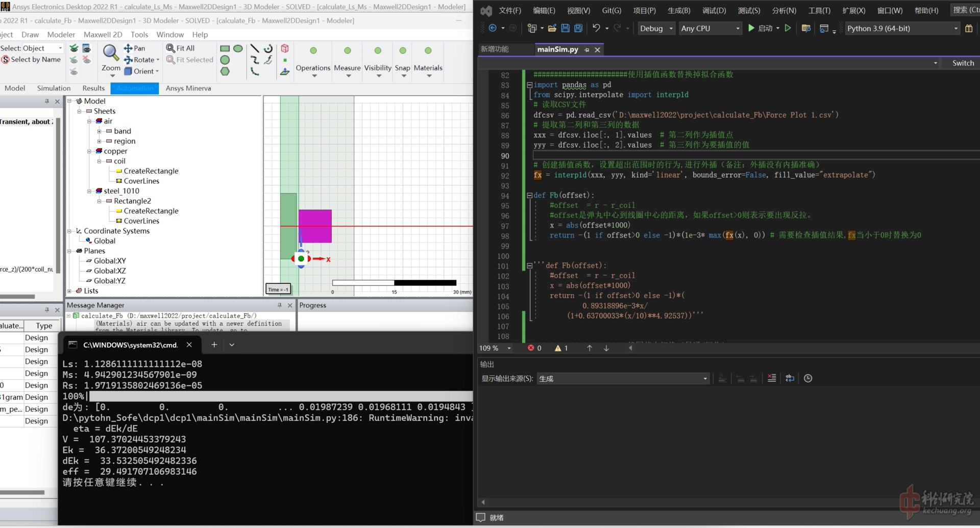
Task: Open a new tab in the cmd terminal
Action: (x=214, y=345)
